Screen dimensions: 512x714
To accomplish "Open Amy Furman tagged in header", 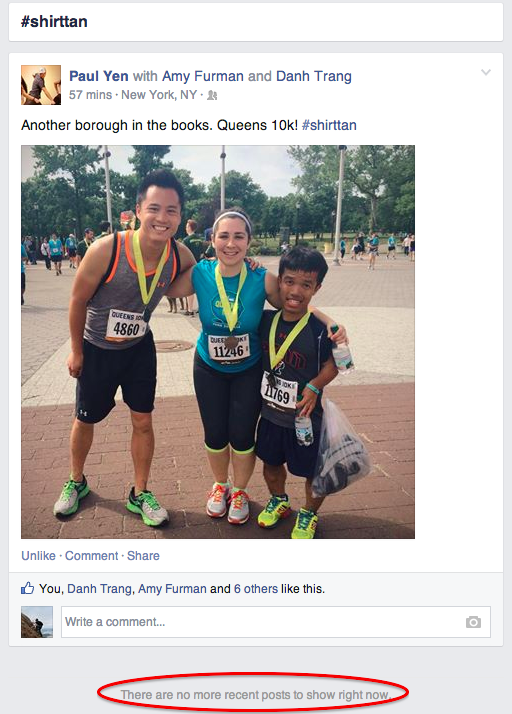I will pos(203,76).
